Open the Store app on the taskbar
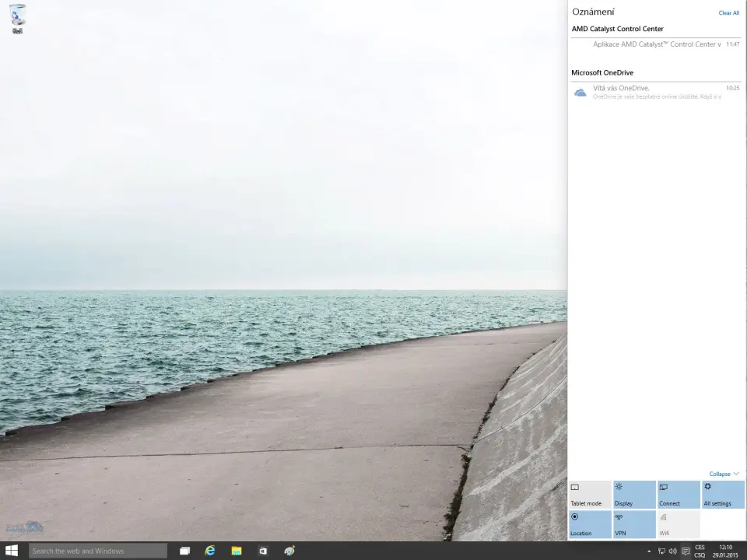This screenshot has width=747, height=560. [263, 551]
